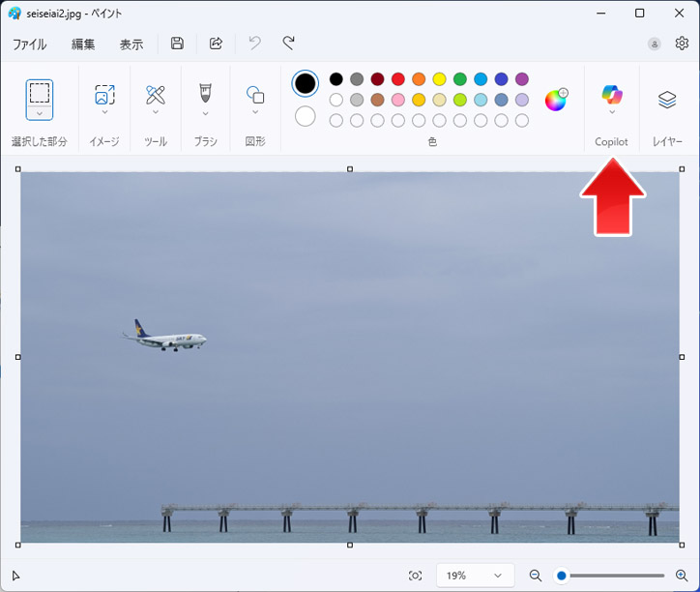Viewport: 700px width, 592px height.
Task: Click the zoom out magnifier
Action: point(536,576)
